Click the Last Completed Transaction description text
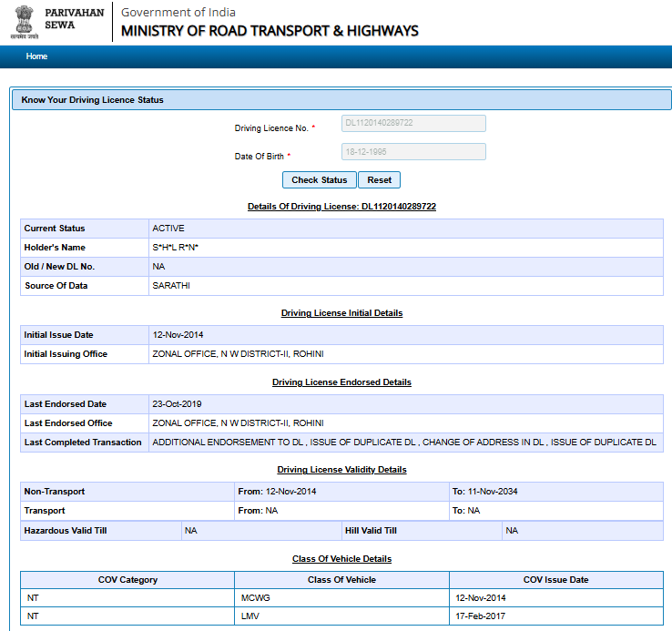 [x=403, y=443]
